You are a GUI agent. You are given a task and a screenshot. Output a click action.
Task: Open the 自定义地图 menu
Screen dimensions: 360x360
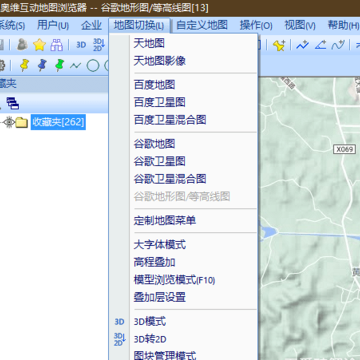pos(202,25)
